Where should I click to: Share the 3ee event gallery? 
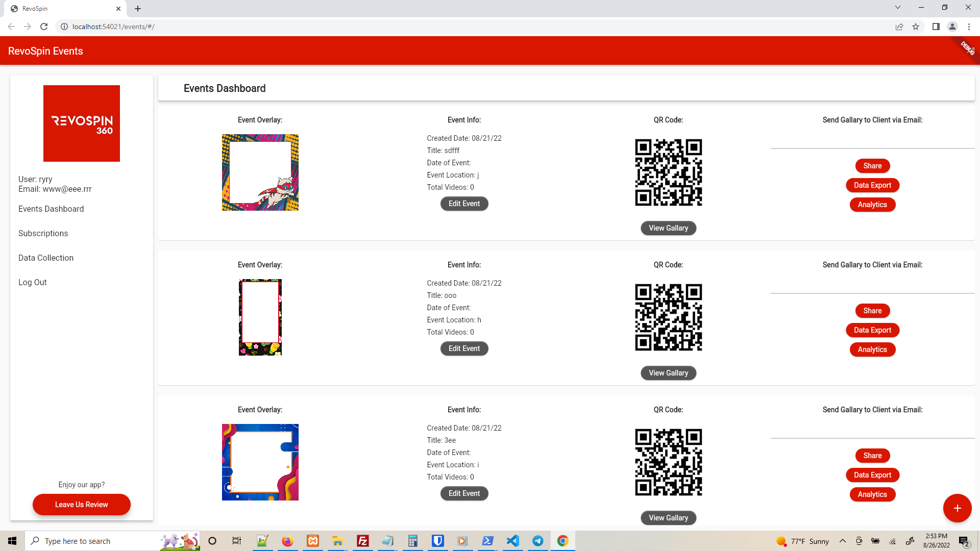pos(872,456)
